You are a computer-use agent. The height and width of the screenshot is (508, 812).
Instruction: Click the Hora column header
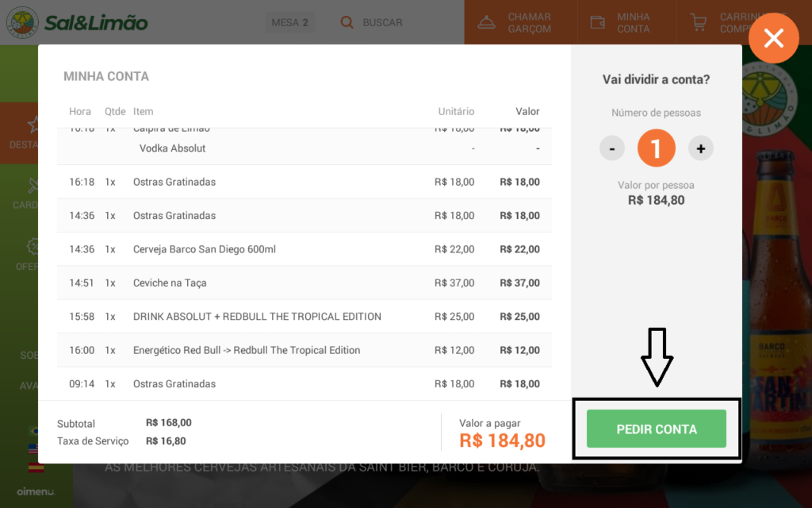(80, 111)
